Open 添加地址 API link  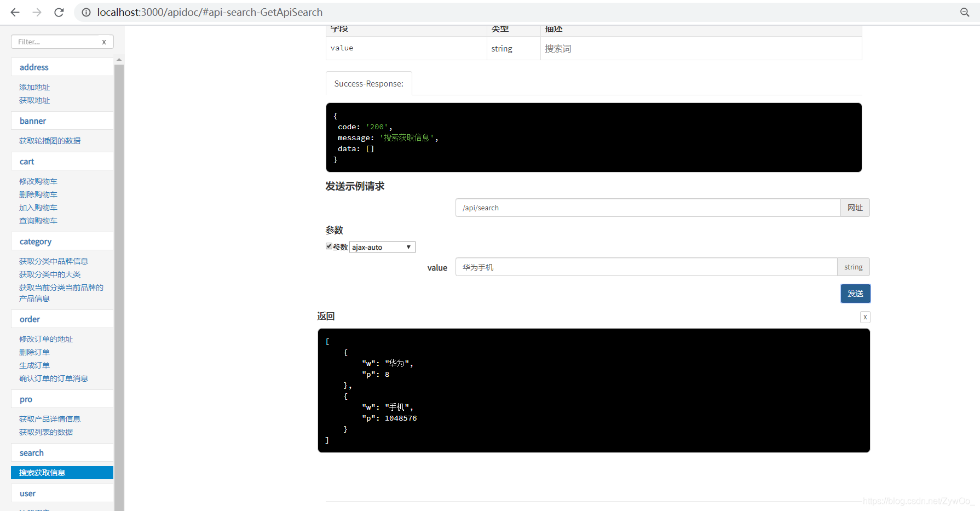point(34,87)
